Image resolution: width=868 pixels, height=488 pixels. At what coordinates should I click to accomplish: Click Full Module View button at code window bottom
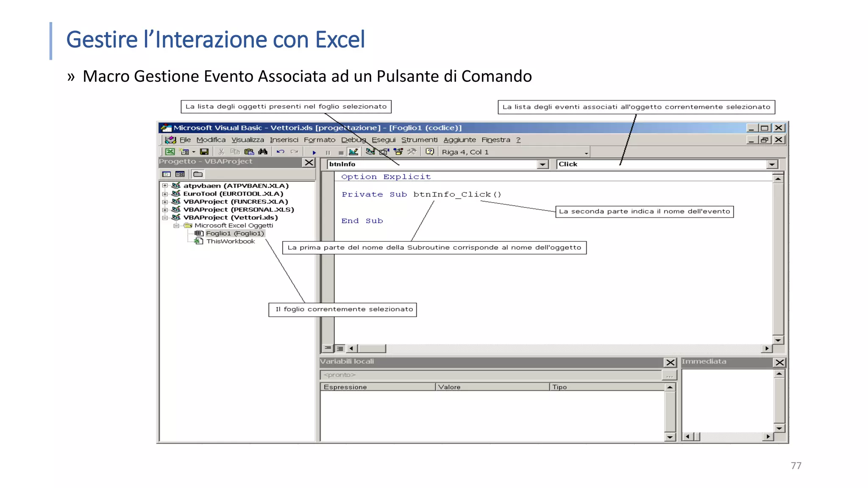pos(339,348)
